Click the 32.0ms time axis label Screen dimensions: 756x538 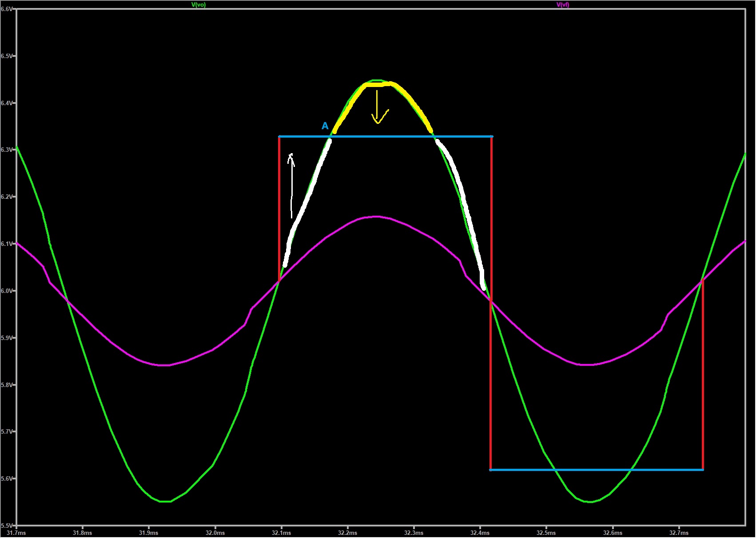(215, 533)
